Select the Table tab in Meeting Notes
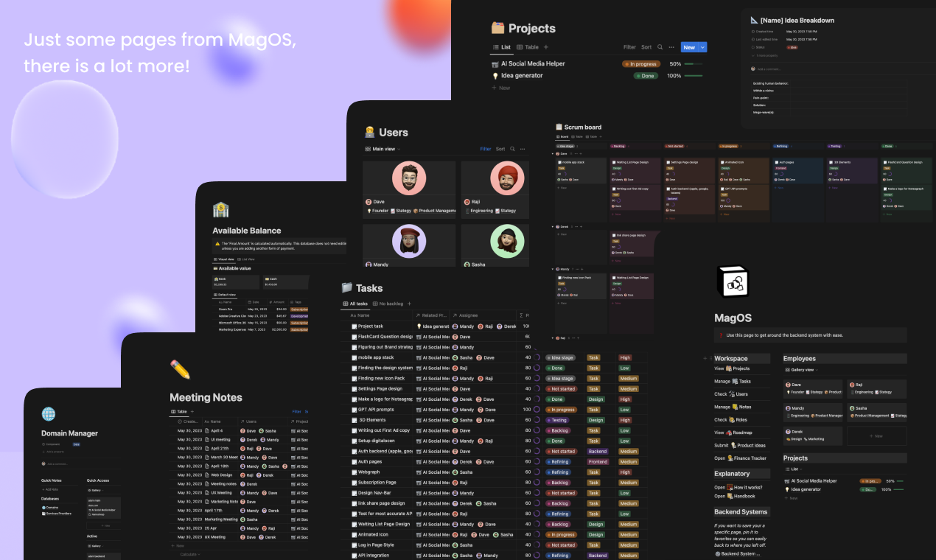 pos(178,411)
